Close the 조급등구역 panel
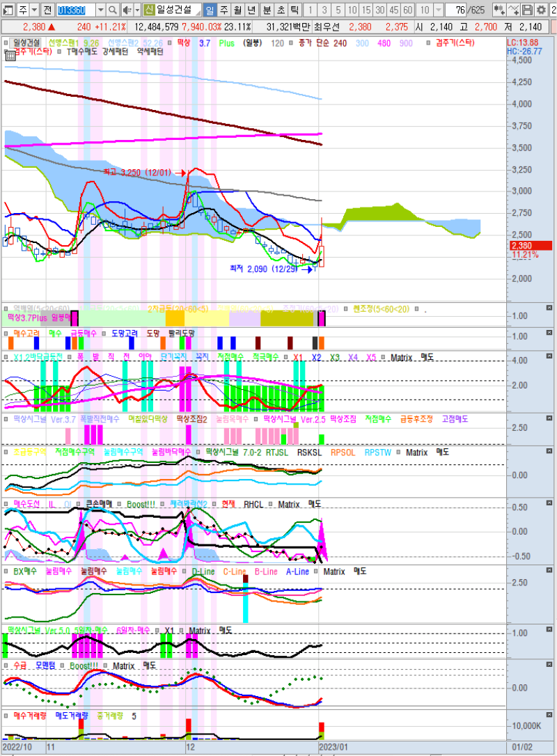Image resolution: width=557 pixels, height=756 pixels. pos(549,451)
